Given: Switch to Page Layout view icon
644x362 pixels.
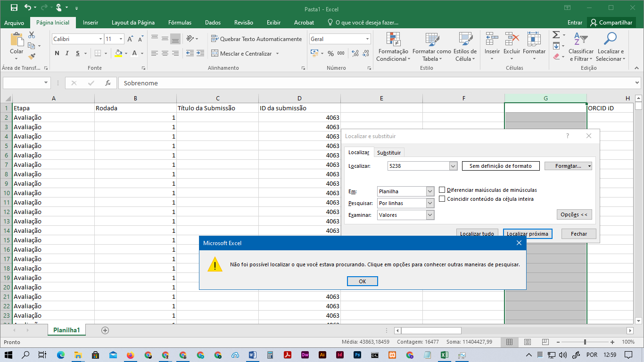Looking at the screenshot, I should tap(528, 342).
